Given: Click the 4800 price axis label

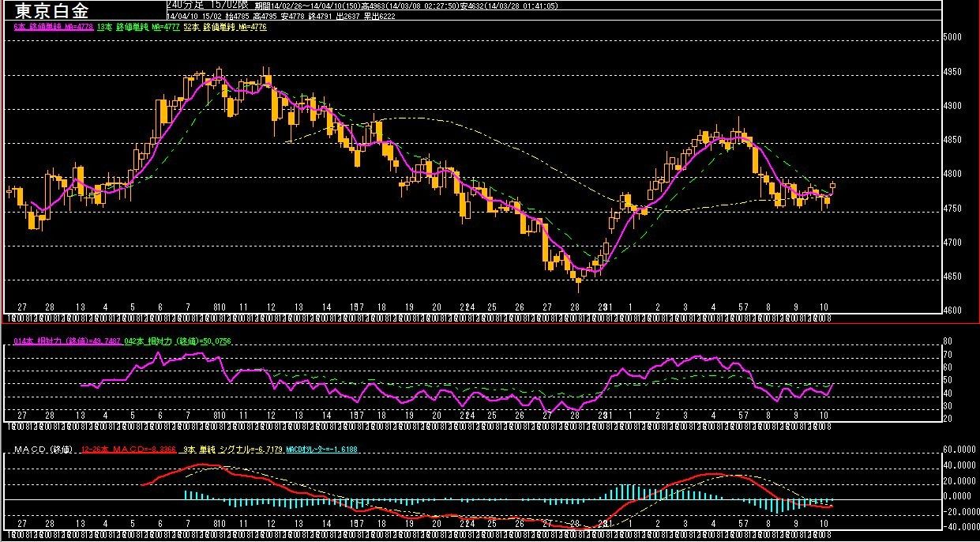Looking at the screenshot, I should pos(954,175).
